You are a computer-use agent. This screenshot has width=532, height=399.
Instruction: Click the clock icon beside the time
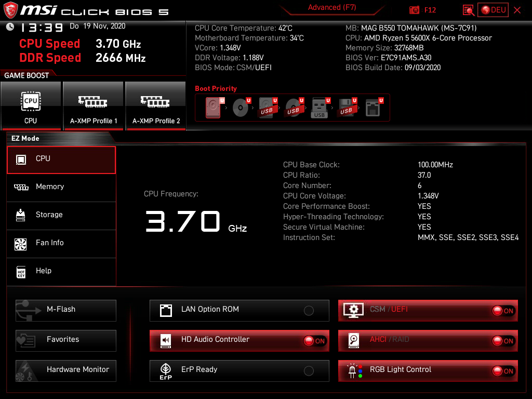pos(10,27)
